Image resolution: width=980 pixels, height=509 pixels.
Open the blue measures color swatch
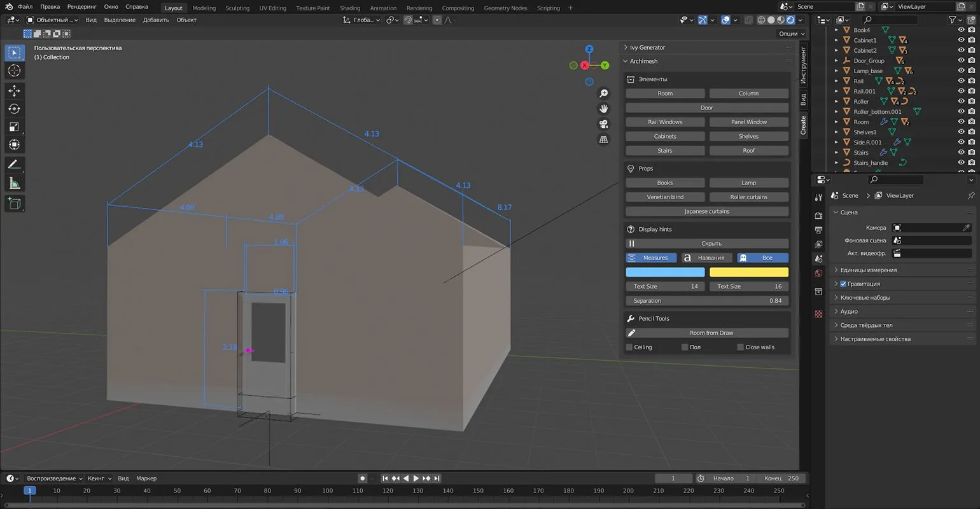pos(665,272)
